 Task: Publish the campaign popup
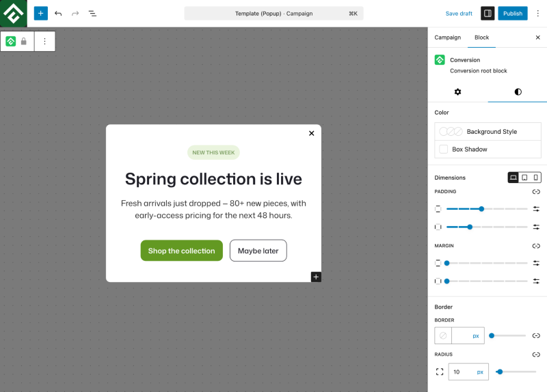point(512,13)
